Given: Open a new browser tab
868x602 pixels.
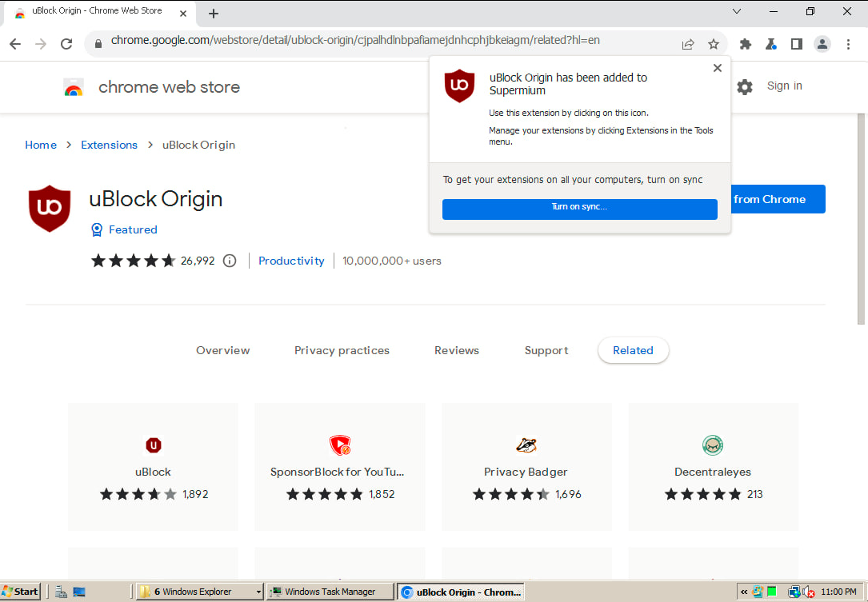Looking at the screenshot, I should click(x=214, y=14).
